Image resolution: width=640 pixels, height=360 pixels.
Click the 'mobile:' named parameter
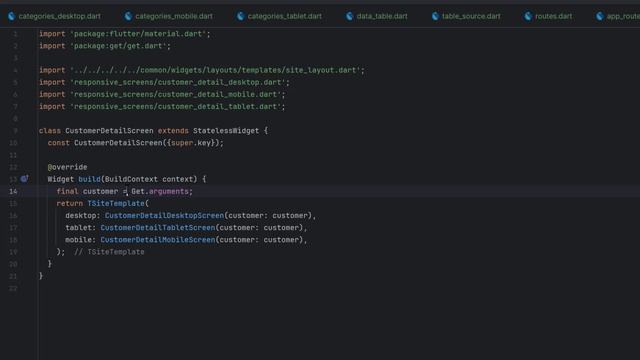(x=81, y=240)
